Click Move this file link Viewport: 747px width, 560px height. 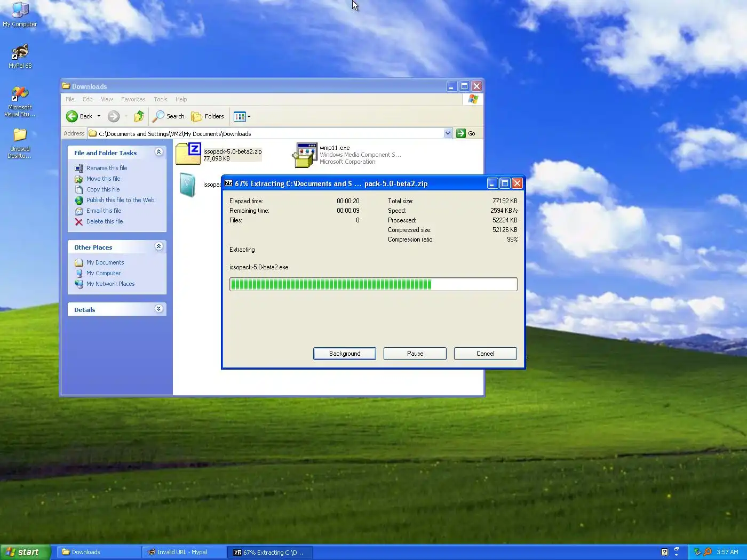[x=104, y=179]
